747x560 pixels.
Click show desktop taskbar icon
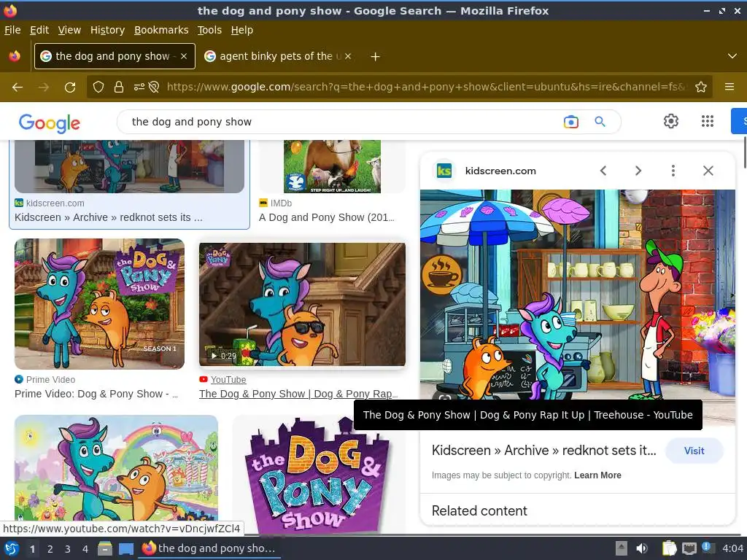[125, 549]
